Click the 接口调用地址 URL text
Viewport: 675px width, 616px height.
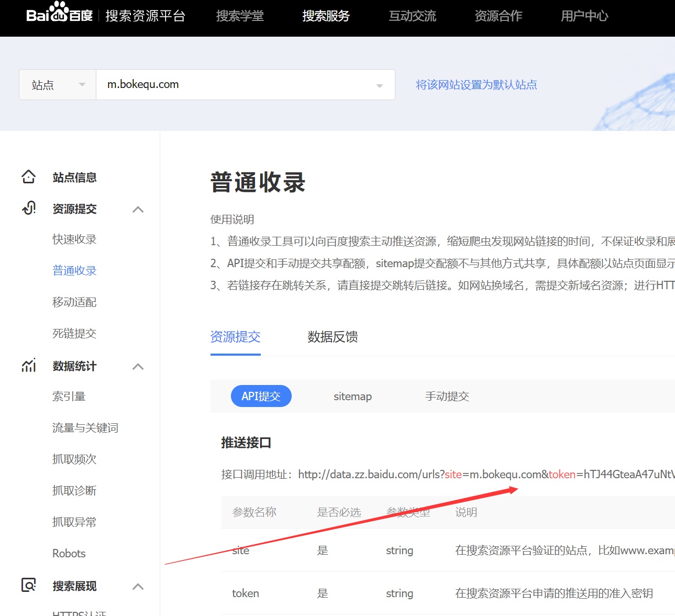[x=486, y=475]
